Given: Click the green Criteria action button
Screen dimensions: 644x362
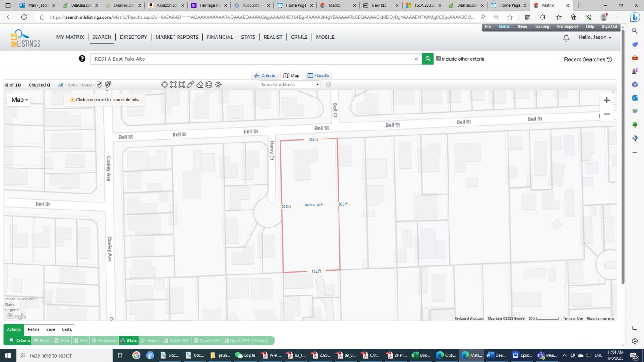Looking at the screenshot, I should coord(19,341).
